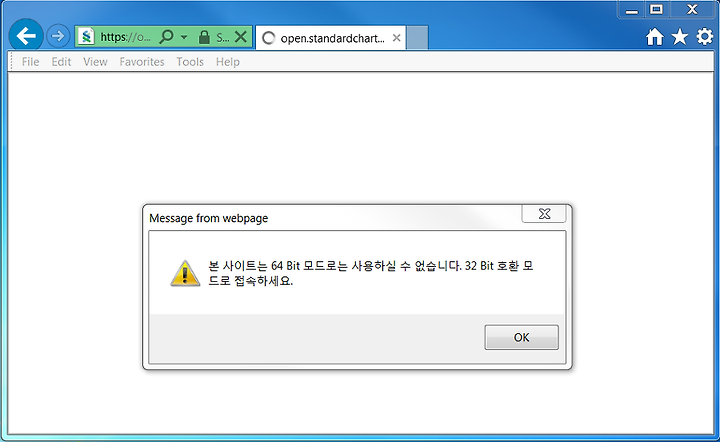The height and width of the screenshot is (442, 720).
Task: Click the Standard Chartered site favicon
Action: (86, 36)
